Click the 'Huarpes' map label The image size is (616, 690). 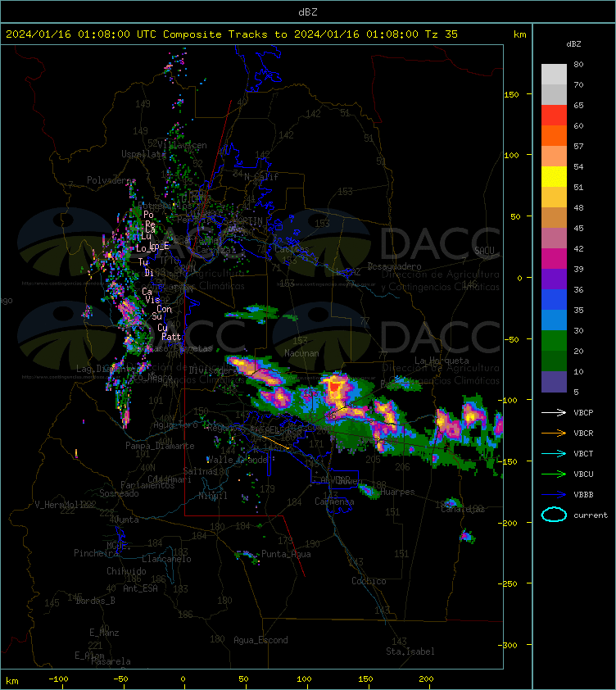397,492
